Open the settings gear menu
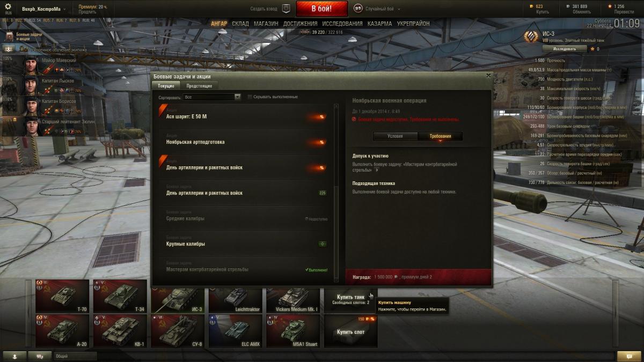Image resolution: width=644 pixels, height=362 pixels. pyautogui.click(x=8, y=6)
